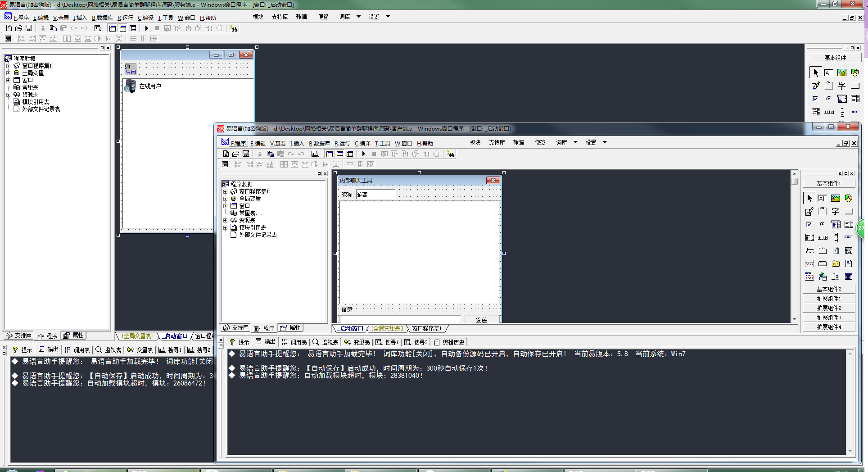The height and width of the screenshot is (472, 868).
Task: Select edit box component in client component box
Action: tap(822, 198)
